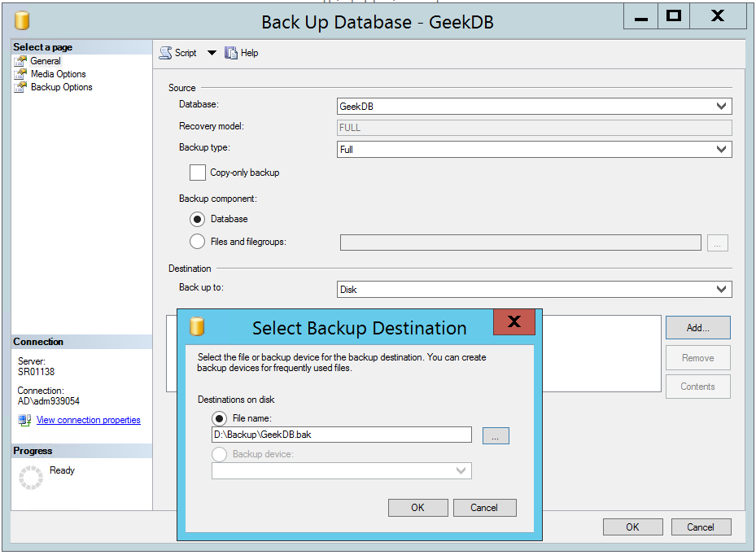
Task: Open the Help toolbar icon
Action: tap(231, 53)
